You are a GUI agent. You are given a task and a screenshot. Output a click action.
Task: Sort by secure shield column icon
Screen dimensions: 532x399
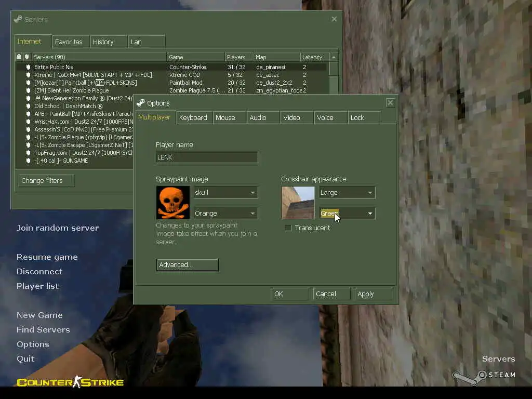pos(27,57)
